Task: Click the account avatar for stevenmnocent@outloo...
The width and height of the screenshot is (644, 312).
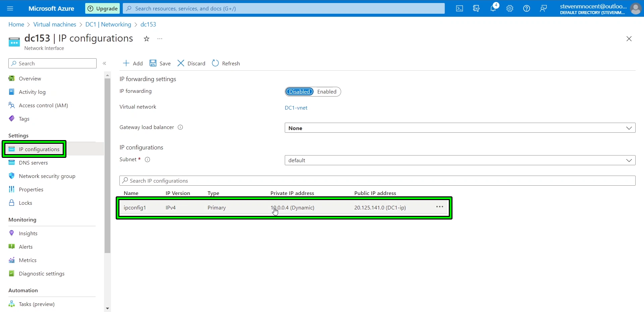Action: 636,8
